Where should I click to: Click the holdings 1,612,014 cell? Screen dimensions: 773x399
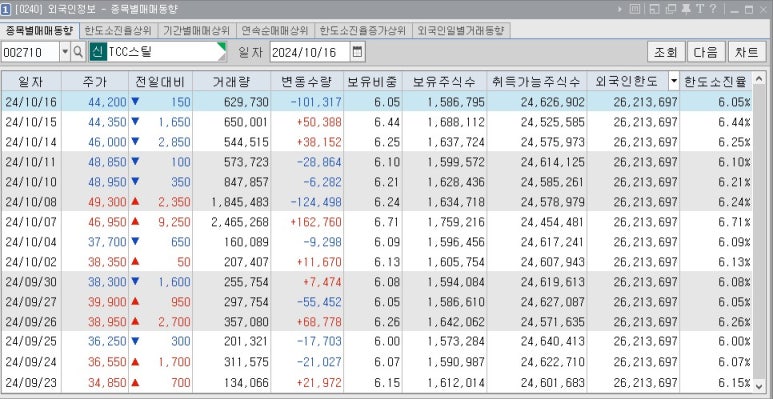pyautogui.click(x=444, y=382)
